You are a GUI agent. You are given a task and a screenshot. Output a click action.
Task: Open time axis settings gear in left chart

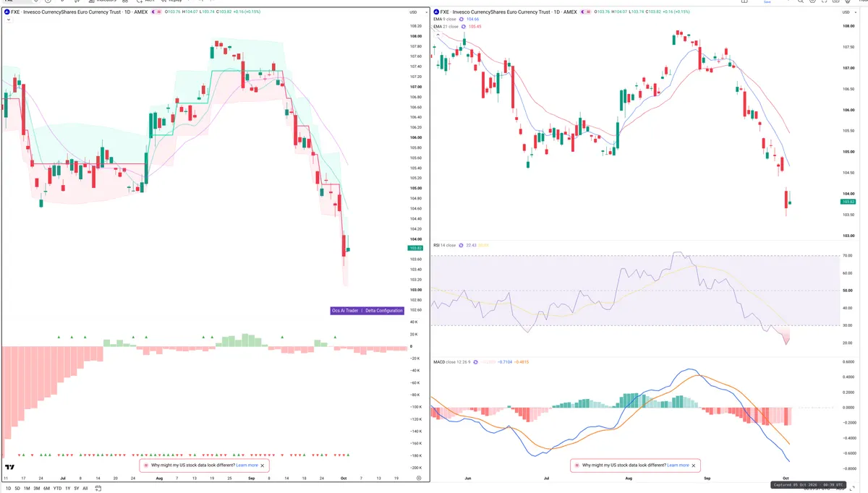(x=419, y=479)
